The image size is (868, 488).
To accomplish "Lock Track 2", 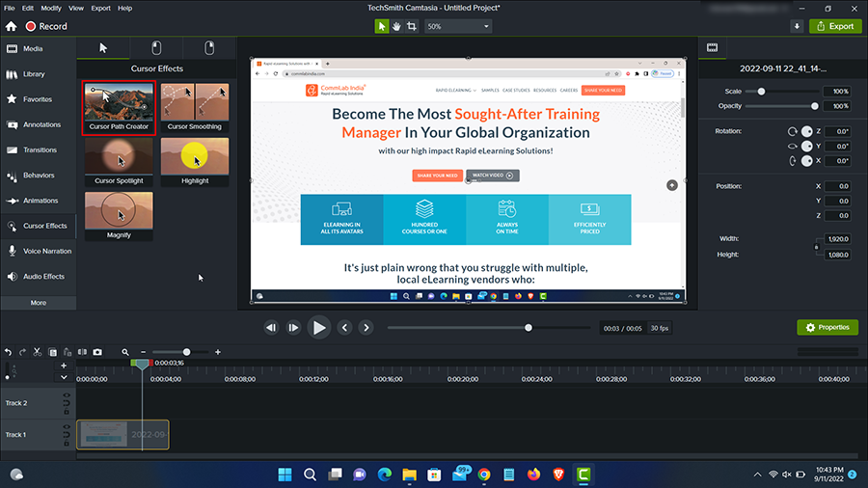I will [x=67, y=412].
